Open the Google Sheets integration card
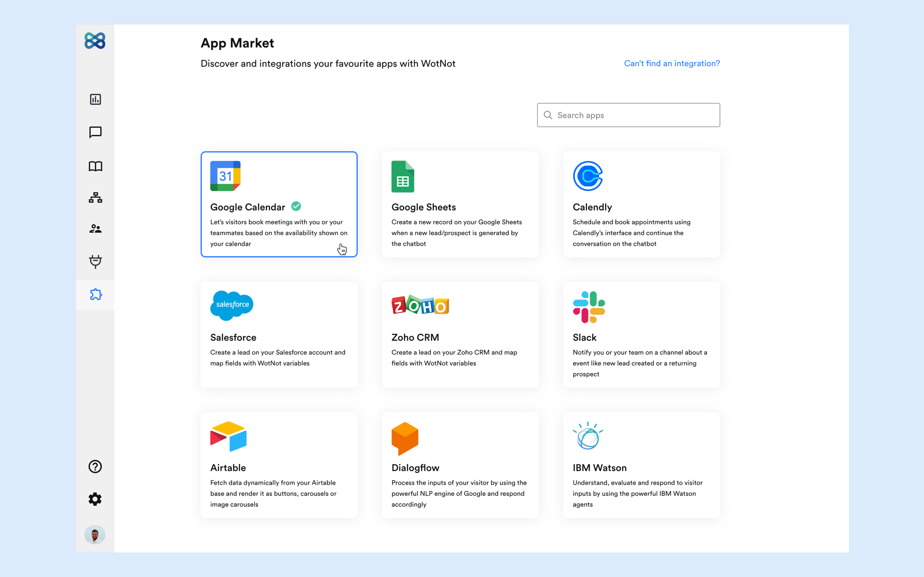 coord(460,205)
